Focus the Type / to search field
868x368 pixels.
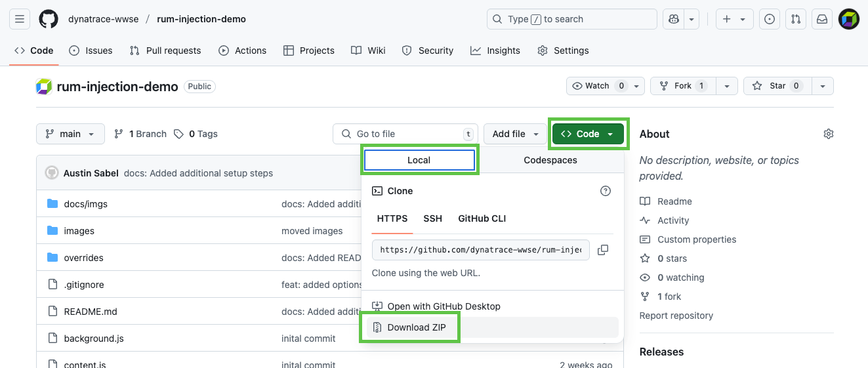(x=572, y=19)
